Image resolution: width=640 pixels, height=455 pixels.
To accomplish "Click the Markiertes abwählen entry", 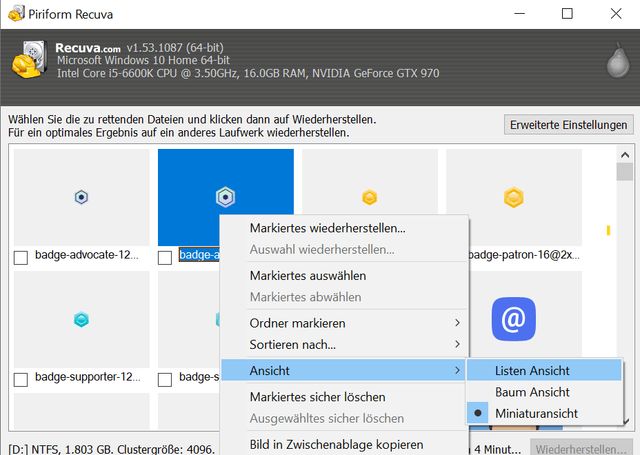I will (343, 297).
